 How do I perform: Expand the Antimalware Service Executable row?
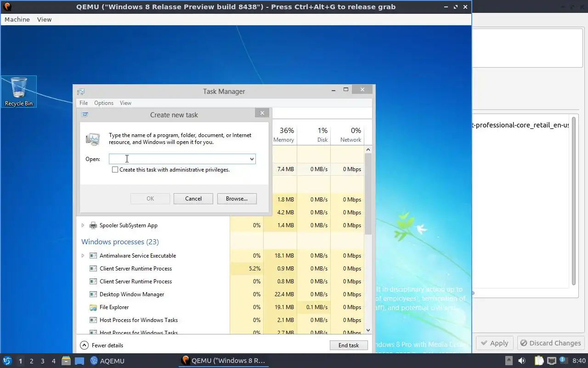point(83,256)
